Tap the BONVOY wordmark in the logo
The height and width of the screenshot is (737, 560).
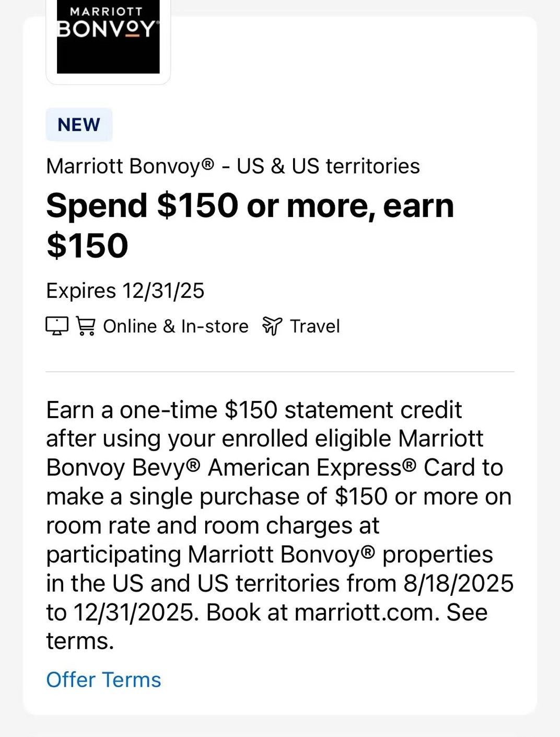pos(108,29)
